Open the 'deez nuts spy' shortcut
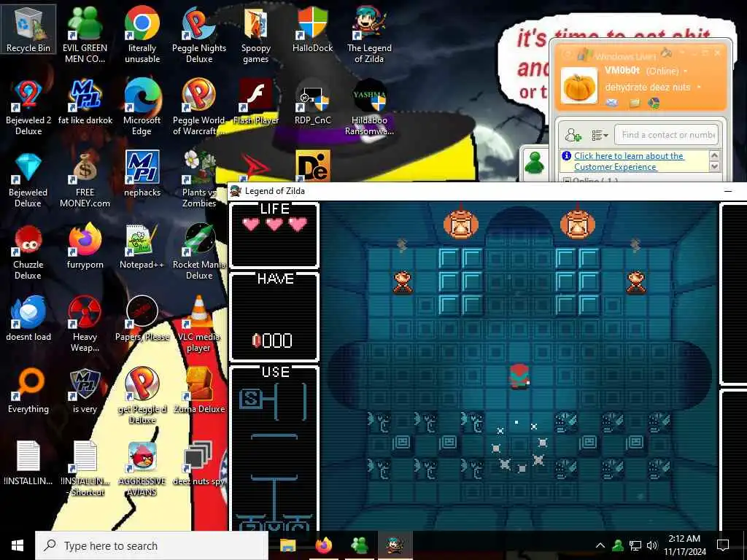This screenshot has width=747, height=560. click(199, 464)
